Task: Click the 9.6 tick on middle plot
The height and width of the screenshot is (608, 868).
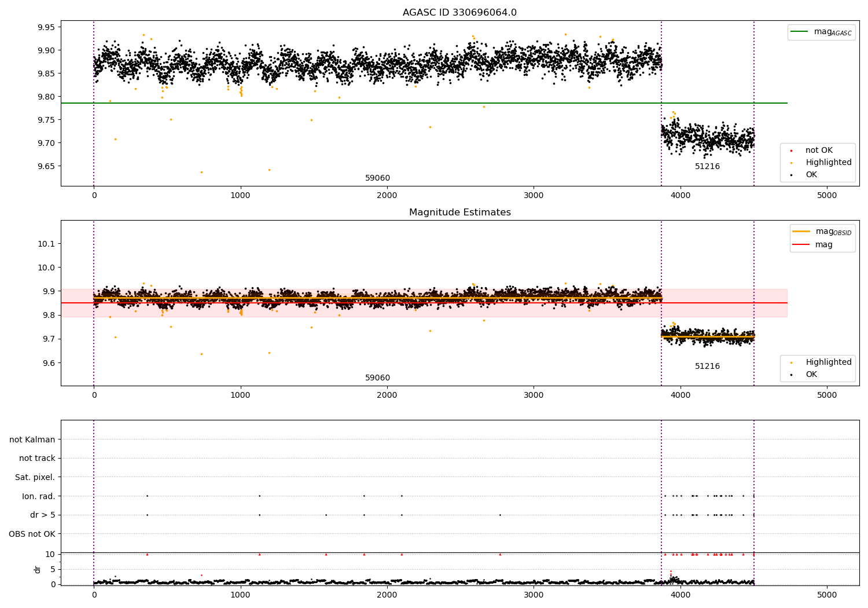Action: [x=49, y=363]
